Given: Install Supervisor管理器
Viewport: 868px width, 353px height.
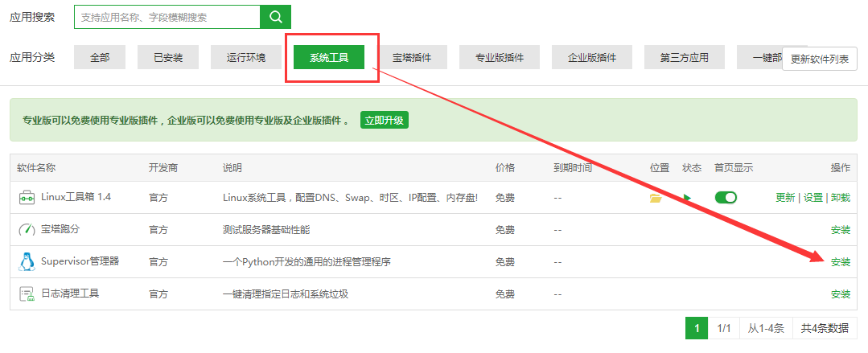Looking at the screenshot, I should (841, 262).
